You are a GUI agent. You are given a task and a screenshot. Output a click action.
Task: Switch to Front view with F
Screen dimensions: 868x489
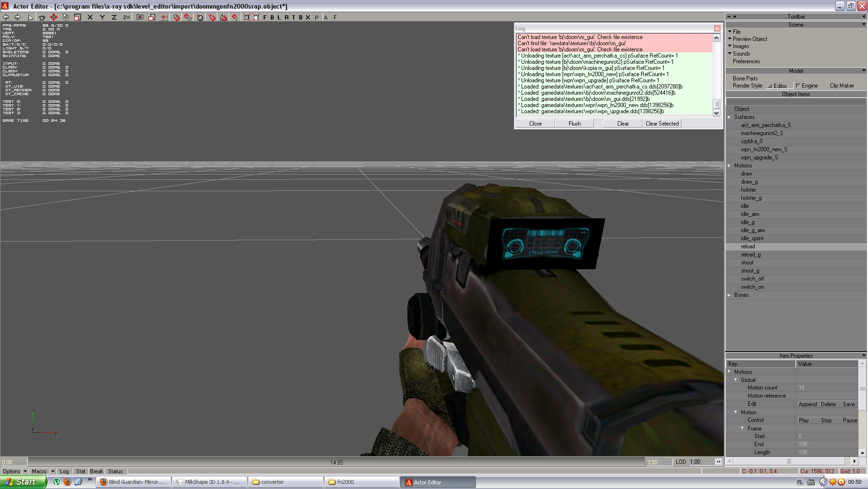(265, 17)
